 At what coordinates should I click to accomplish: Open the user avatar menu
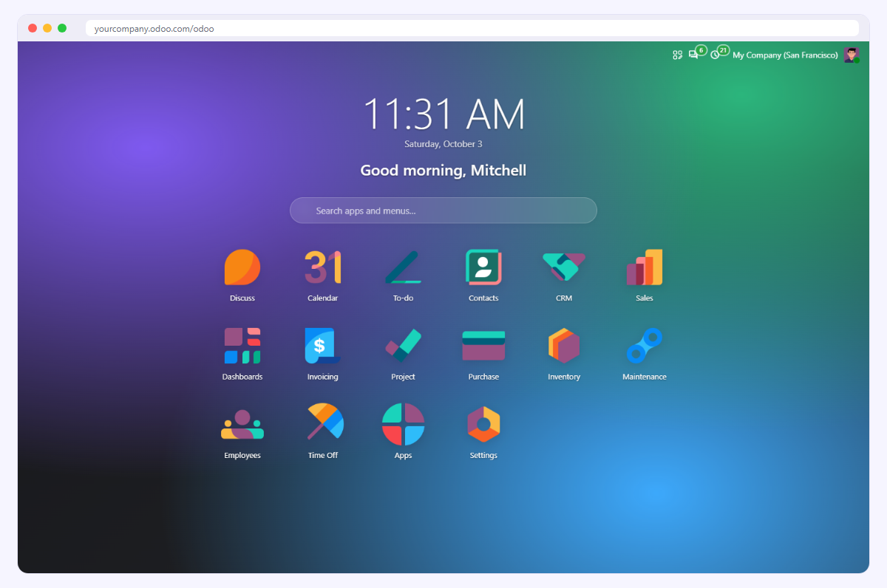click(x=852, y=55)
